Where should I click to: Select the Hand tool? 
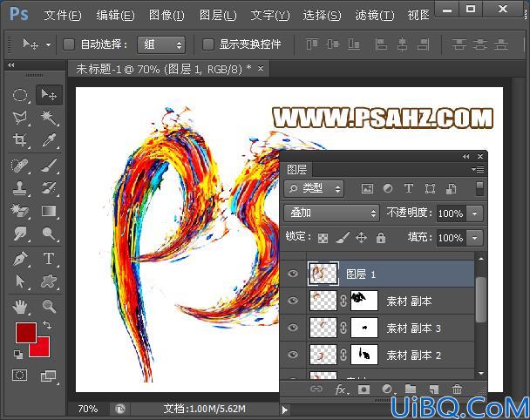[20, 307]
